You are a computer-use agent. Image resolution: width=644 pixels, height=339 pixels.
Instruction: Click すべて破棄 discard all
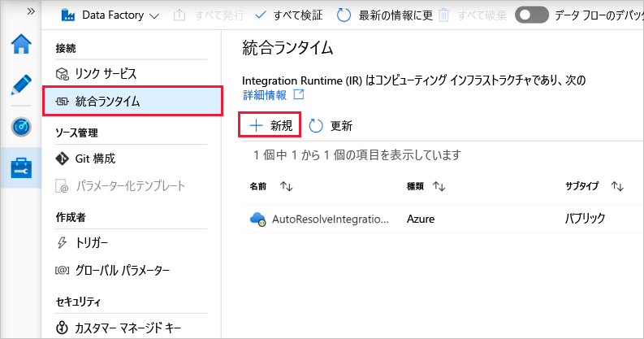click(x=482, y=15)
